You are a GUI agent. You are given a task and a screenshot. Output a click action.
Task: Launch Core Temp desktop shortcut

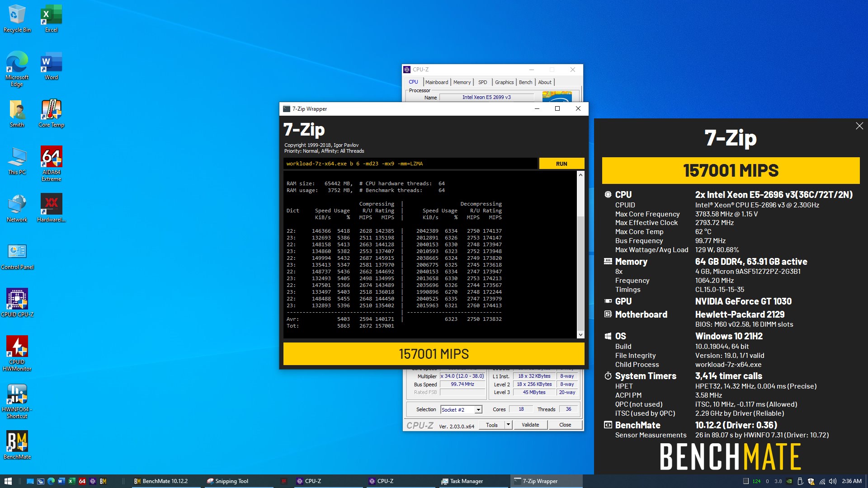pos(51,113)
